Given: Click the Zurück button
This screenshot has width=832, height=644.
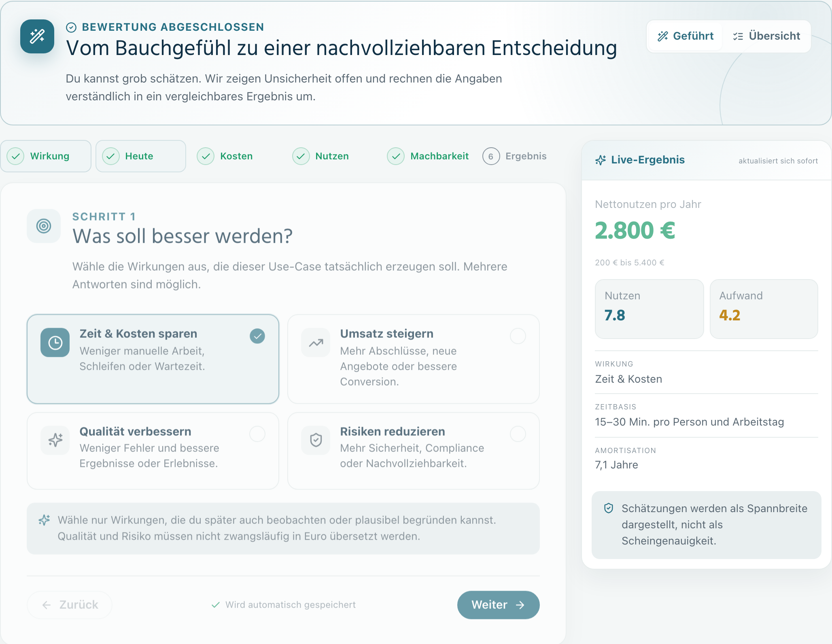Looking at the screenshot, I should click(x=70, y=605).
